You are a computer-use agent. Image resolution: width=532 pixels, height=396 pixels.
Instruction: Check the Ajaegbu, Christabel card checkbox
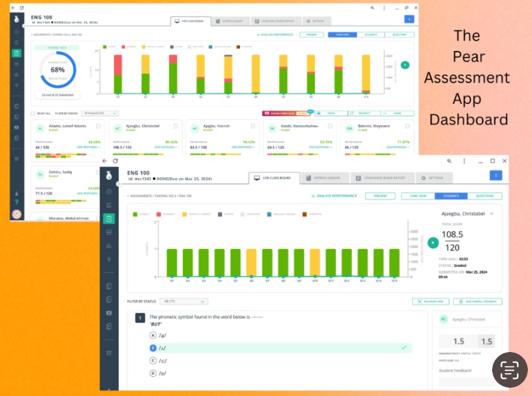coord(175,126)
